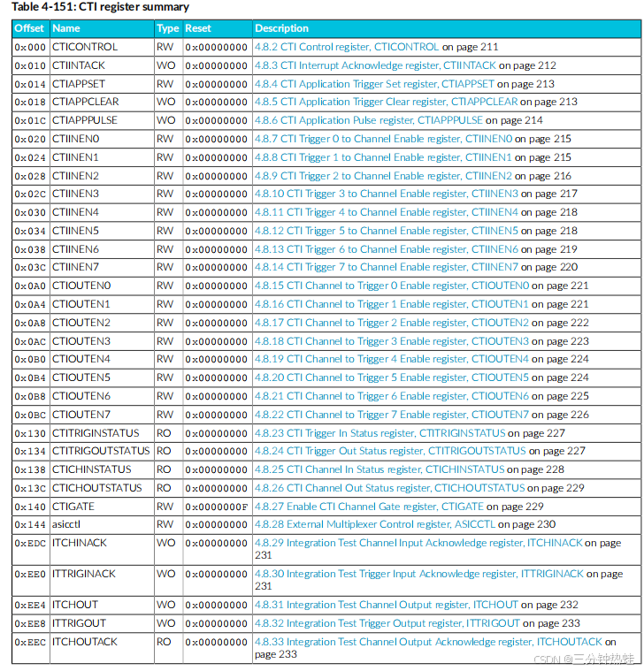Follow the 4.8.13 CTIINEN6 link
Viewport: 644px width, 671px height.
387,249
